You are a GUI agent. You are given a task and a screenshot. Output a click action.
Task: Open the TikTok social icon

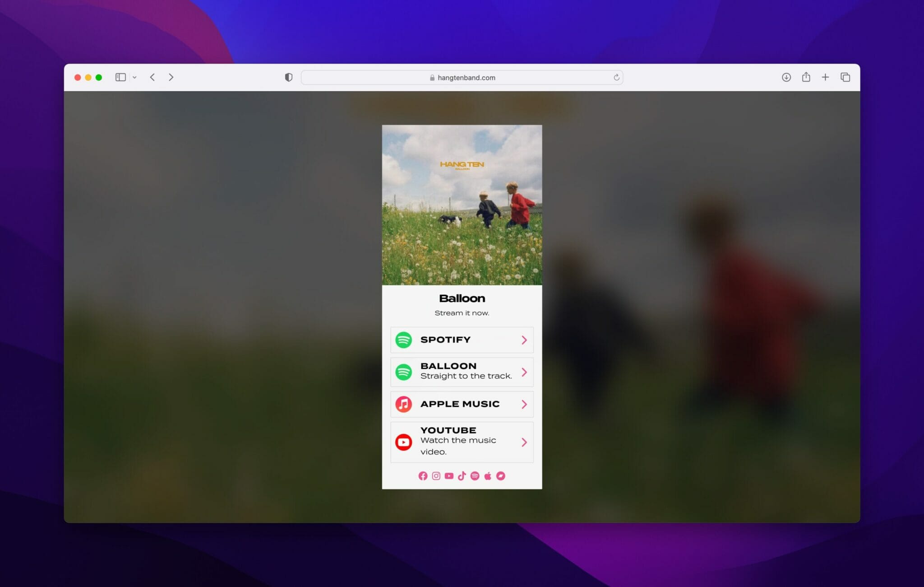(x=462, y=476)
